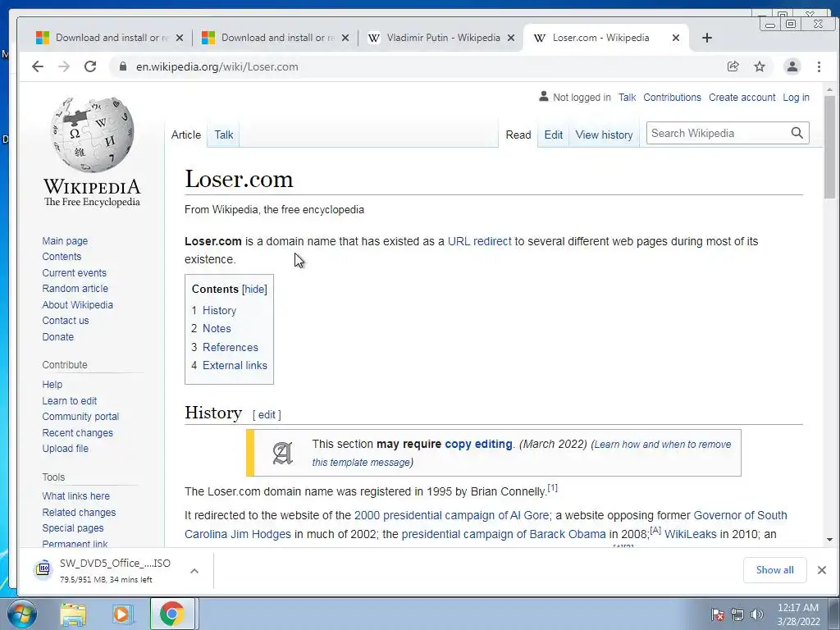Open the Windows Start orb
Screen dimensions: 840x630
[x=22, y=614]
